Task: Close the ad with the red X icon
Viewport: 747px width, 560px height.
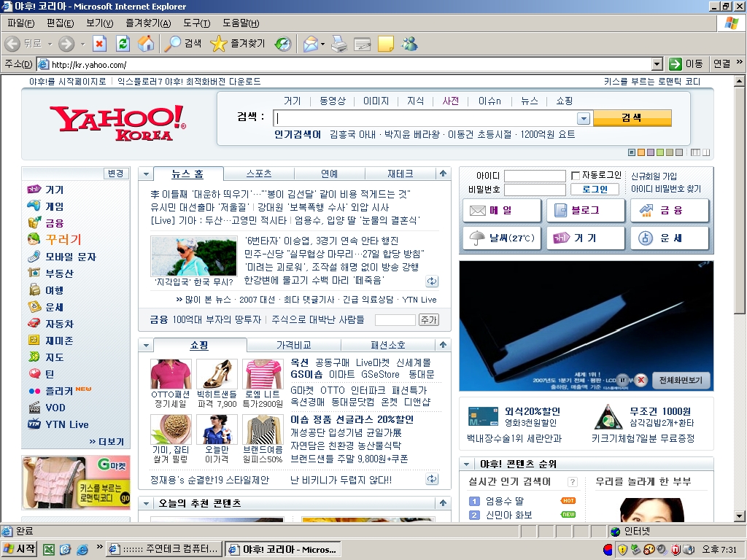Action: pos(640,380)
